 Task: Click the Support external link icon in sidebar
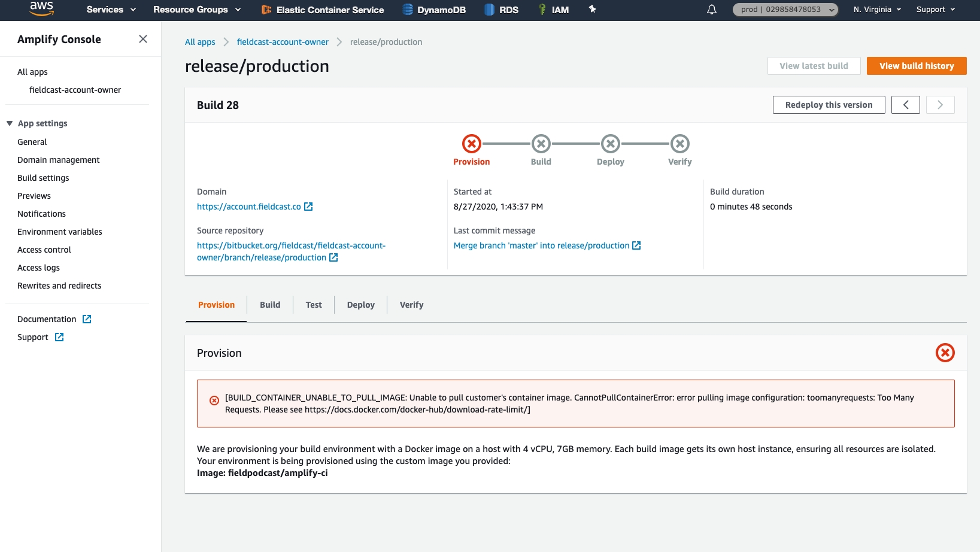59,337
